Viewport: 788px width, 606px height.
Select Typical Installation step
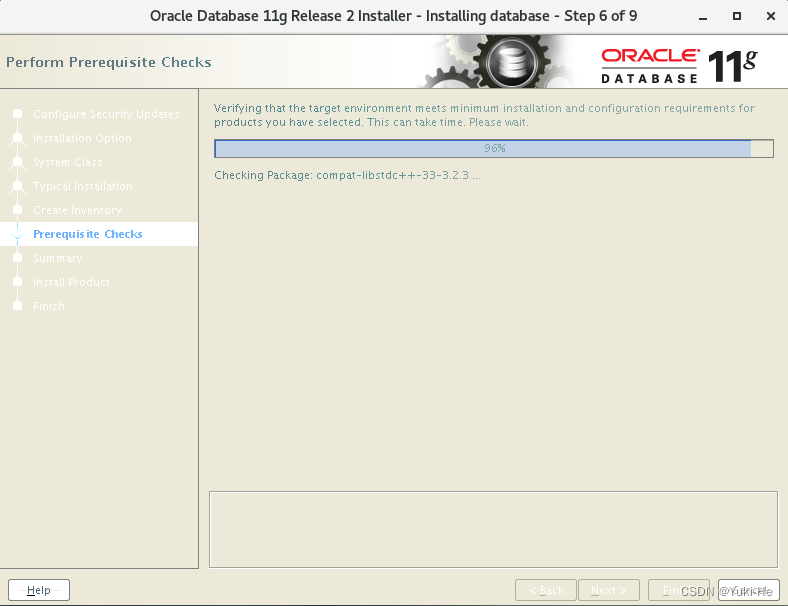pyautogui.click(x=83, y=186)
